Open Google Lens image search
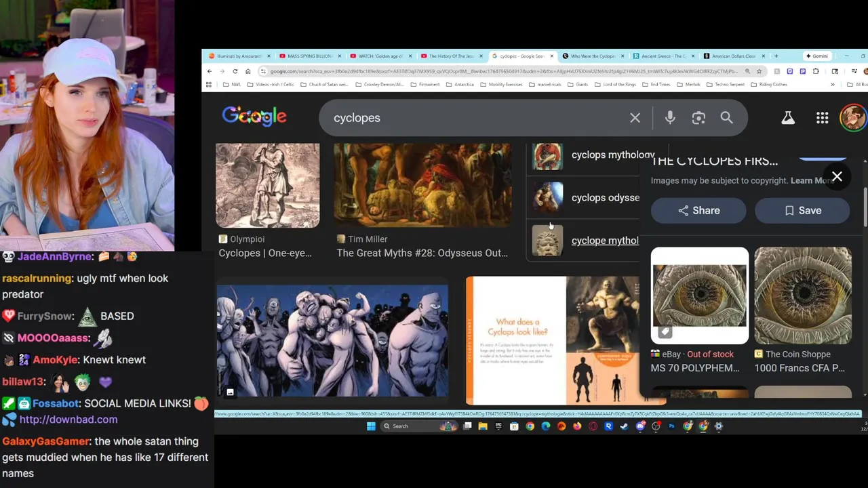Image resolution: width=868 pixels, height=488 pixels. pyautogui.click(x=698, y=118)
